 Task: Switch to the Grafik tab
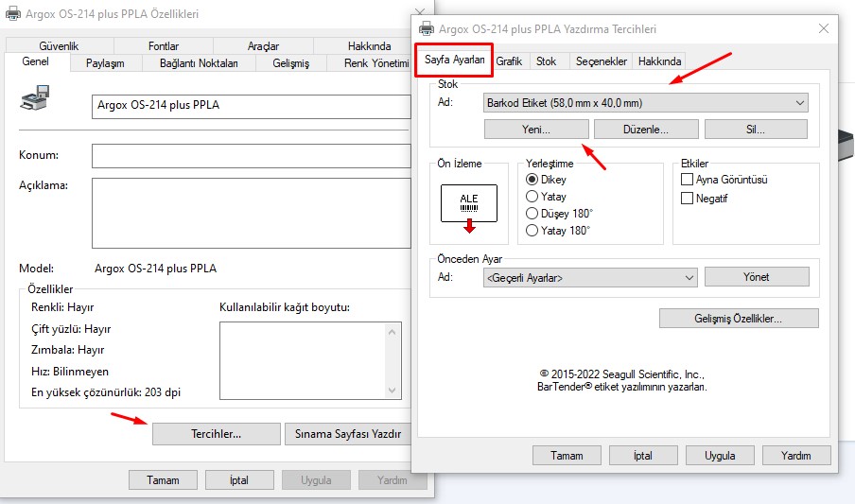[x=509, y=61]
